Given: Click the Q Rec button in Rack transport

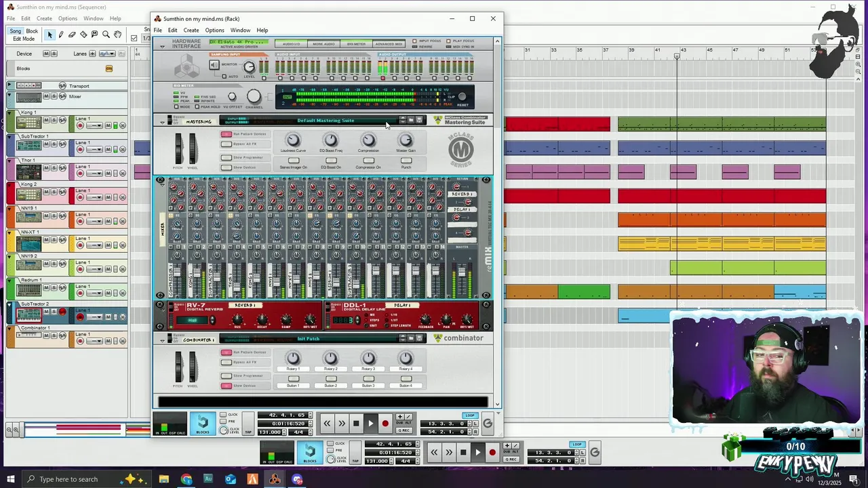Looking at the screenshot, I should (403, 430).
